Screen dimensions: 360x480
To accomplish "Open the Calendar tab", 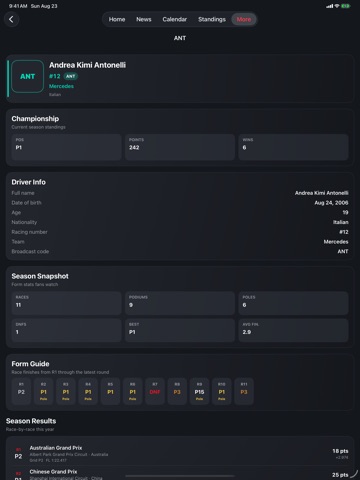I will 175,19.
